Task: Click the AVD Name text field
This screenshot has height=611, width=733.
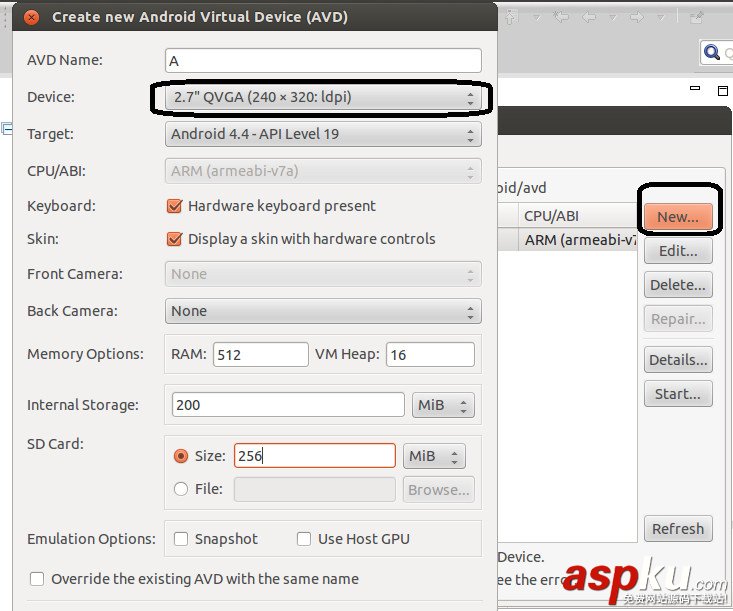Action: pos(323,61)
